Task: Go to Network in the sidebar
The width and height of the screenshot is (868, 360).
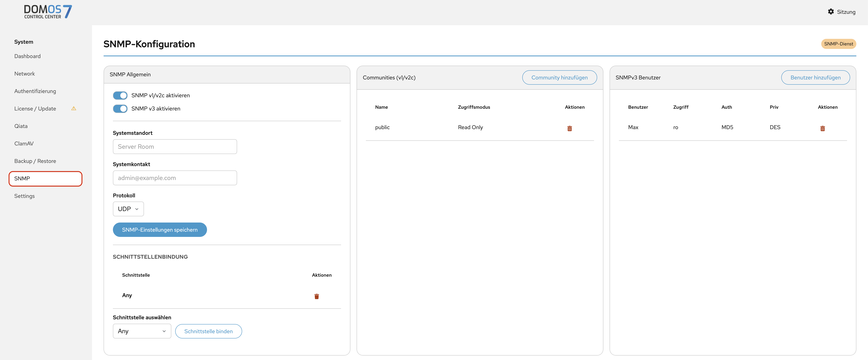Action: pos(24,74)
